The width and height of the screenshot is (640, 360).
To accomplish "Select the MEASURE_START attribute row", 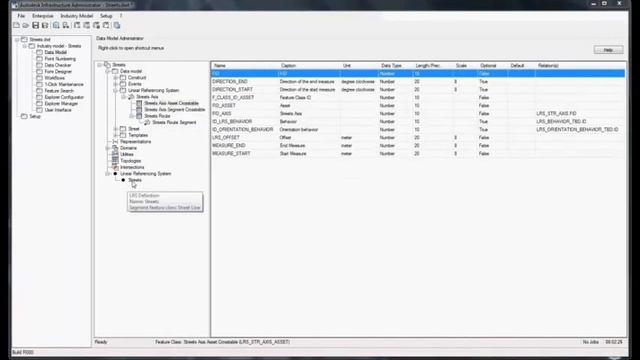I will coord(418,153).
